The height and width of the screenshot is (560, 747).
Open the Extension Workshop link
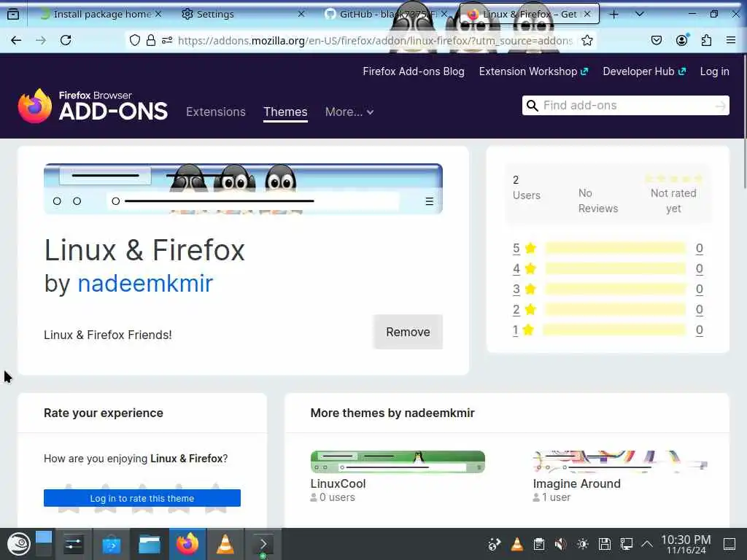coord(533,71)
